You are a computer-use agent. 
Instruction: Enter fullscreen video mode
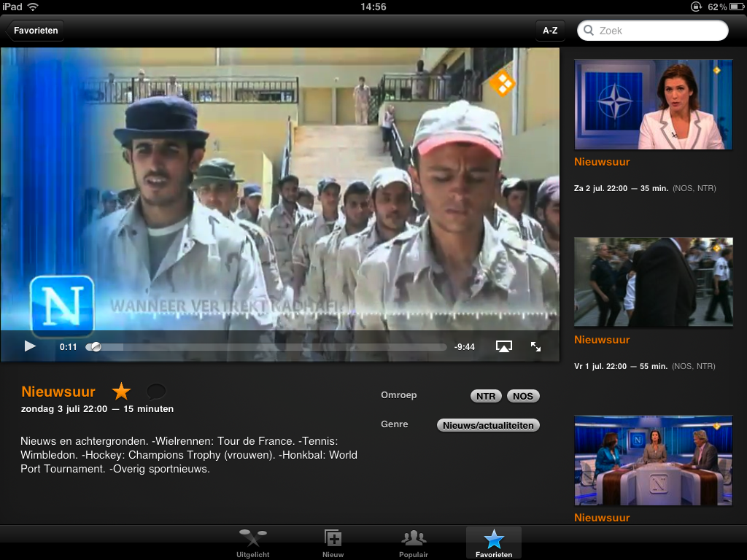click(x=535, y=346)
